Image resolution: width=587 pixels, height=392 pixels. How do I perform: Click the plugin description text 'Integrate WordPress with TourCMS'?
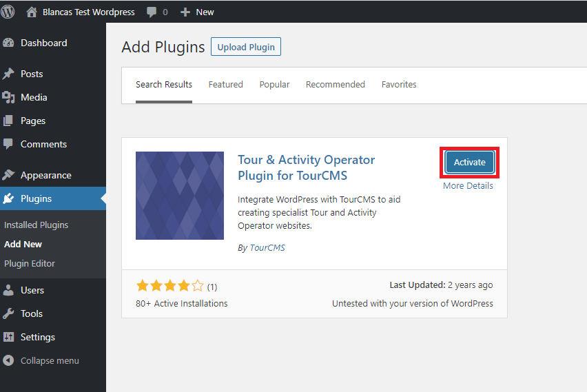point(319,212)
